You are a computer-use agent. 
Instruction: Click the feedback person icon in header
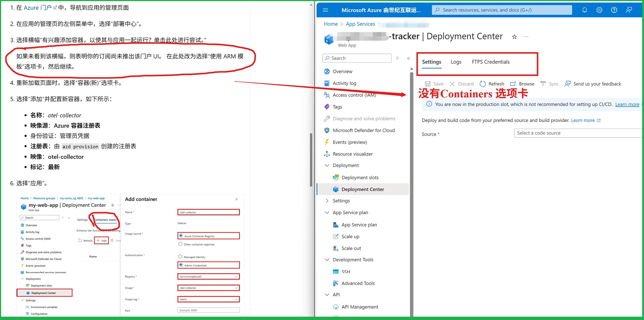tap(629, 10)
